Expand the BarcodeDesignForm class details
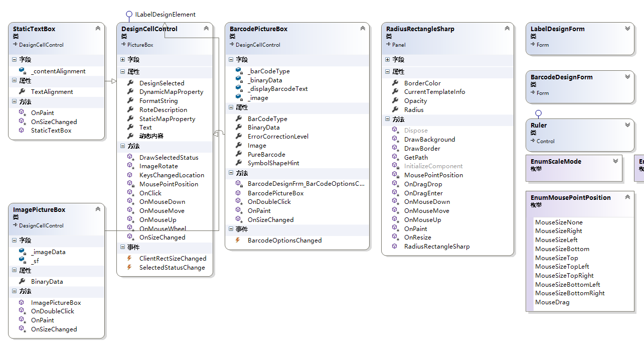644x351 pixels. click(x=627, y=77)
